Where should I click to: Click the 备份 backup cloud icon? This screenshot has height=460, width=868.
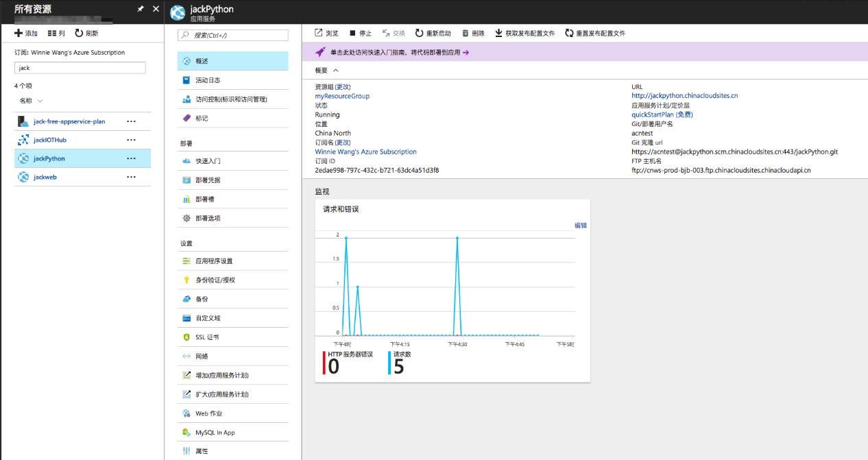186,299
